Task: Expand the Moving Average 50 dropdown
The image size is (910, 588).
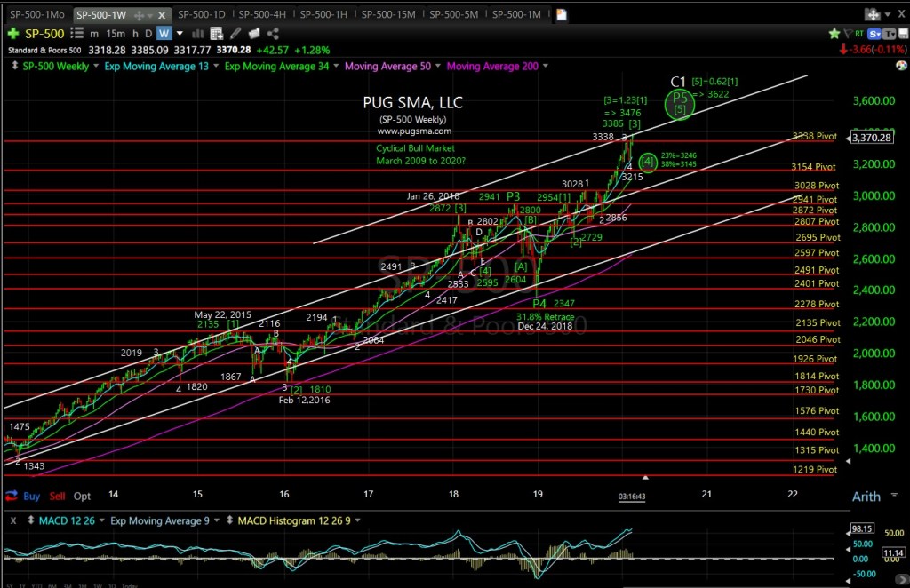Action: coord(437,66)
